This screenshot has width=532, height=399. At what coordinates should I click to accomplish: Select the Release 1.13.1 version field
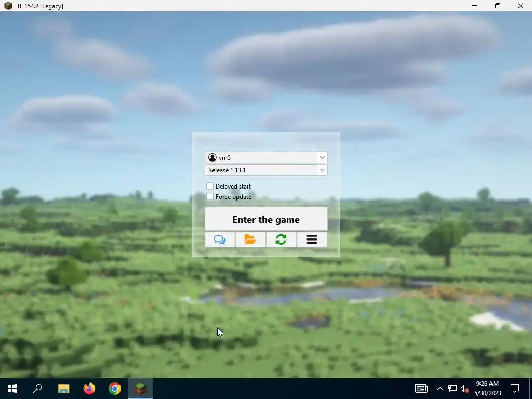point(266,170)
